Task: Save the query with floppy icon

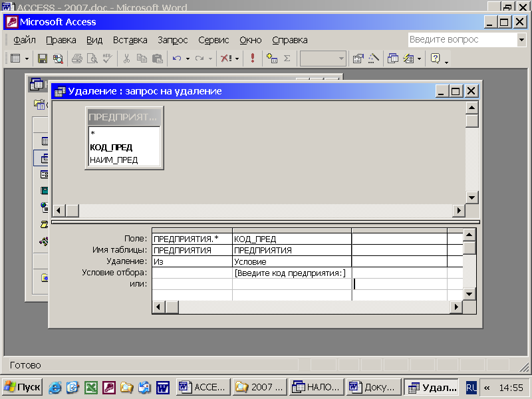Action: (x=43, y=59)
